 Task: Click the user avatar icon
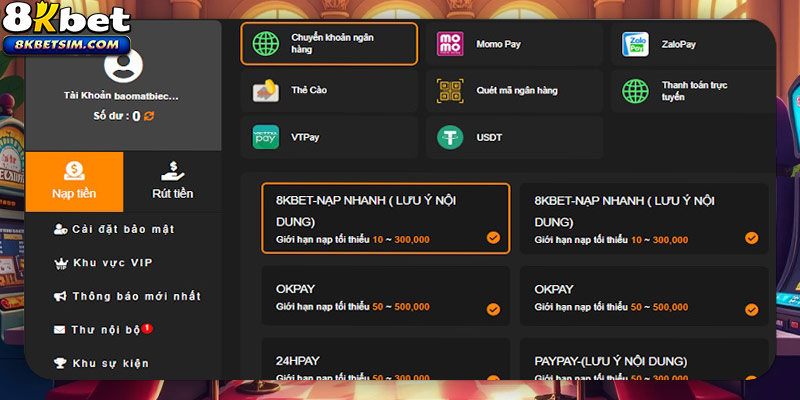[123, 64]
